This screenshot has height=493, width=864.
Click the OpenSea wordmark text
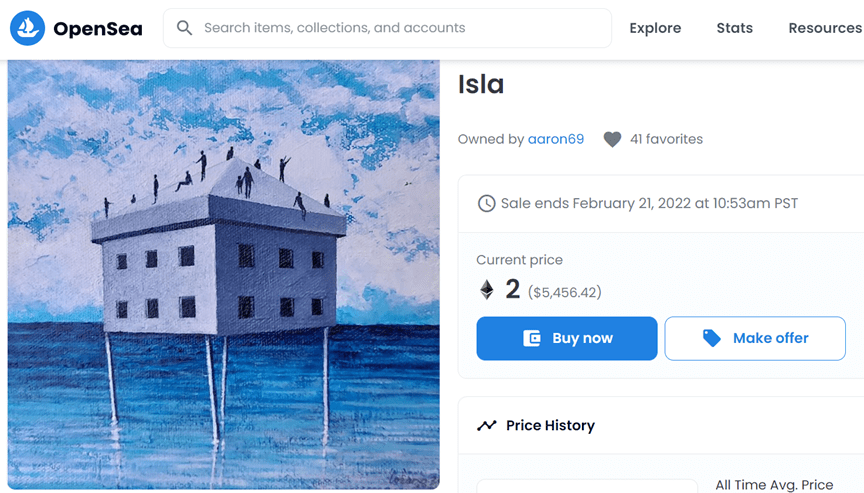click(98, 29)
